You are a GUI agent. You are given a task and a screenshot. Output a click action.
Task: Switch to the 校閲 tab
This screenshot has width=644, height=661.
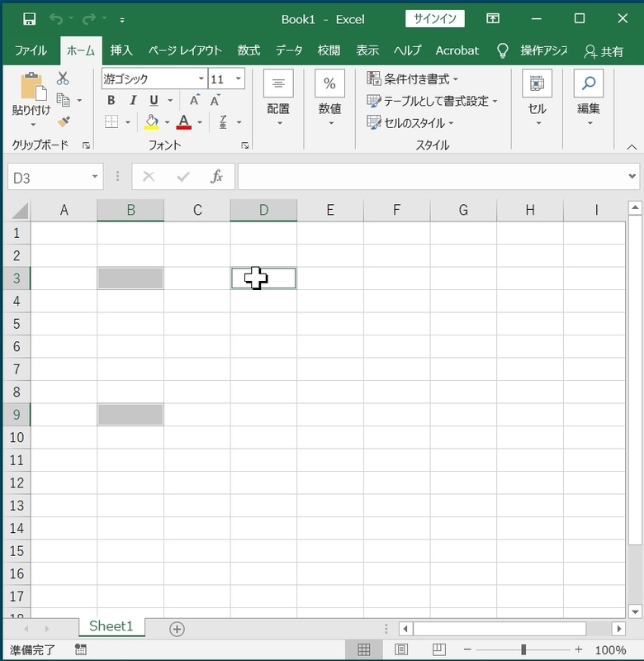[329, 50]
